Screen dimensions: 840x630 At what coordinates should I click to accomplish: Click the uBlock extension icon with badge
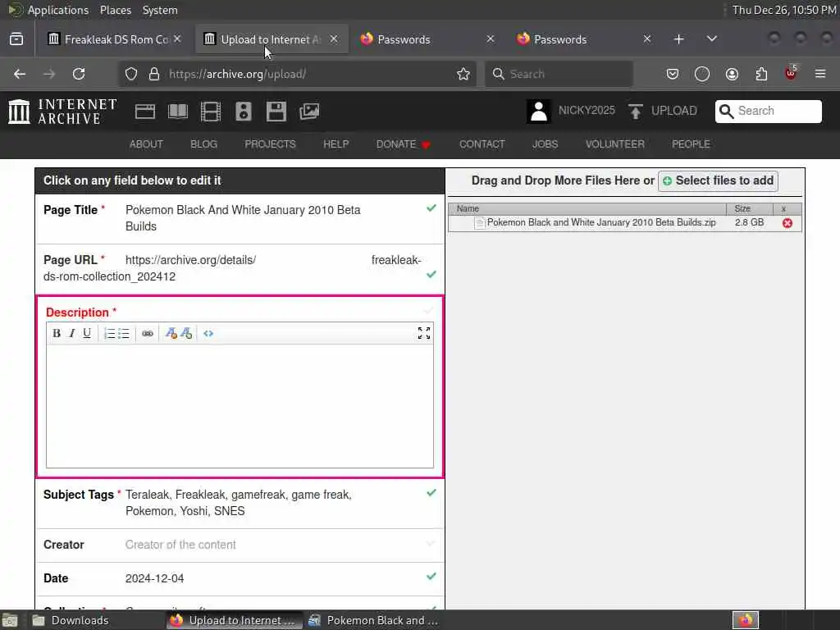(791, 73)
